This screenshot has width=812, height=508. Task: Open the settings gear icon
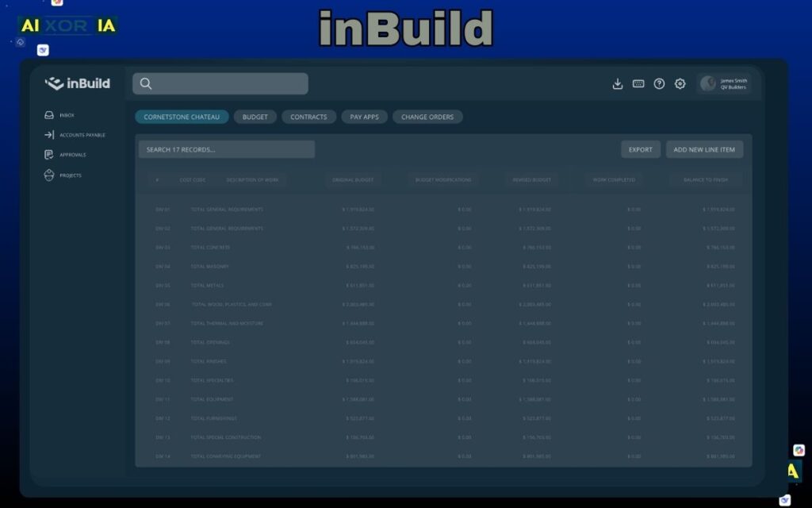[680, 83]
